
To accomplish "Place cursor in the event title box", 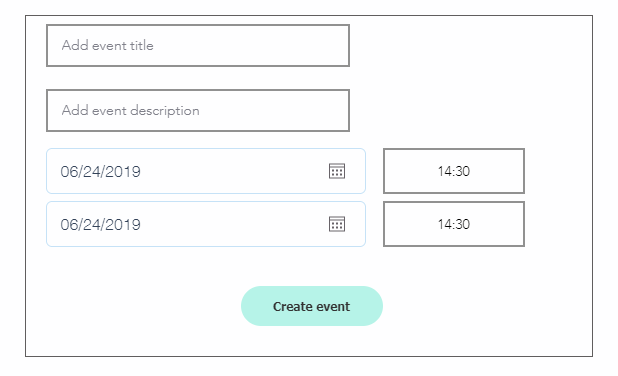I will [x=198, y=45].
